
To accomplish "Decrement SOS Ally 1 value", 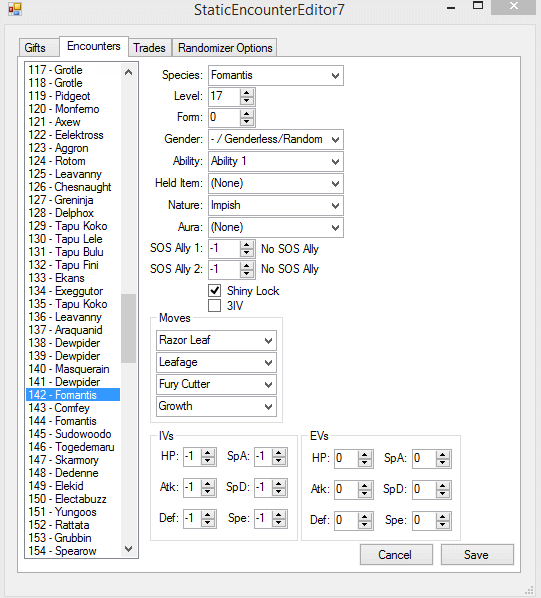I will click(247, 253).
